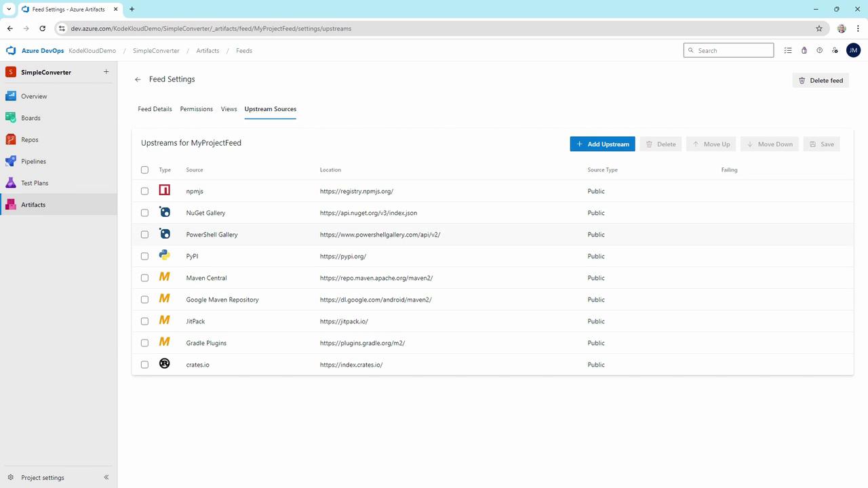Check the npmjs row checkbox
The height and width of the screenshot is (488, 868).
144,191
